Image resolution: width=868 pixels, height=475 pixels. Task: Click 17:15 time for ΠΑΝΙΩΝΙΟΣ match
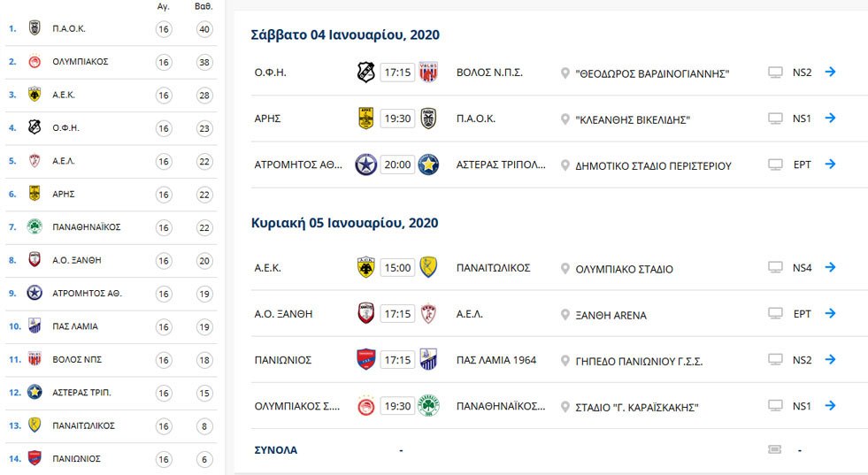click(397, 360)
